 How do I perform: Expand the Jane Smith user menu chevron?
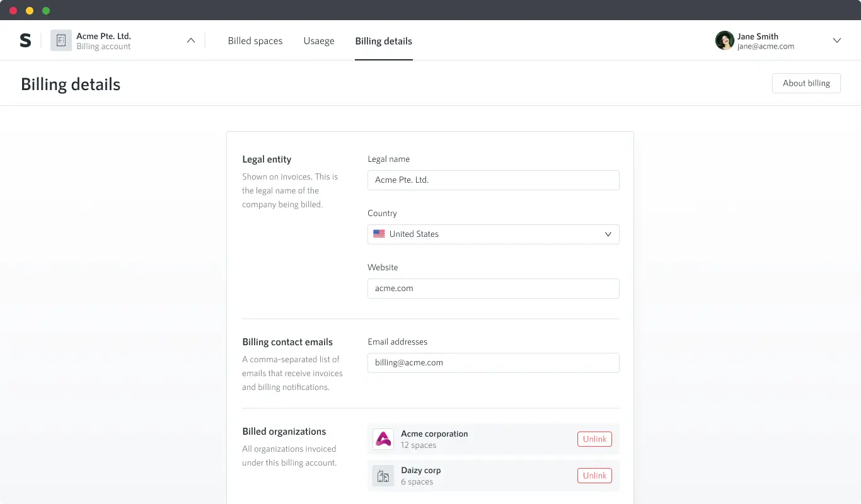[x=837, y=40]
